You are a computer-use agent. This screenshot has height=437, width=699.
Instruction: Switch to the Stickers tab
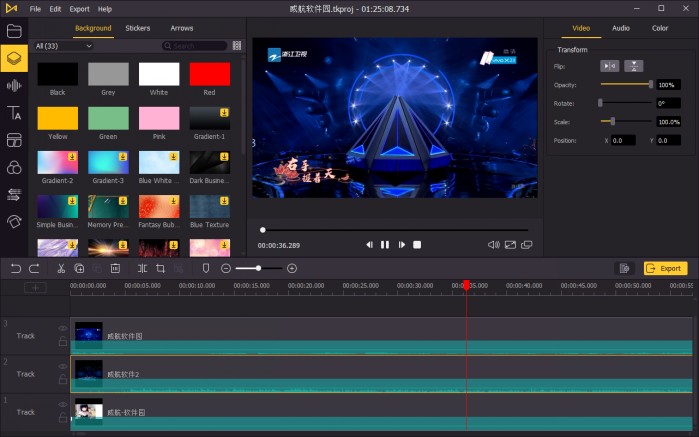pyautogui.click(x=138, y=28)
